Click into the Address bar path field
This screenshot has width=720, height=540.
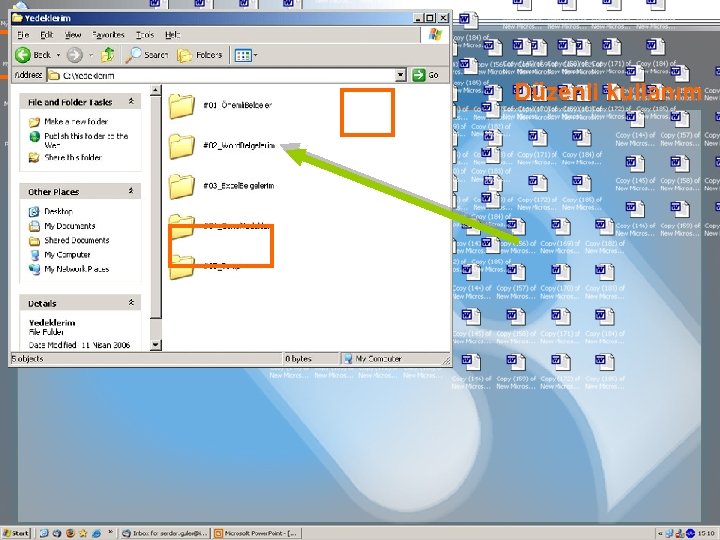tap(220, 75)
